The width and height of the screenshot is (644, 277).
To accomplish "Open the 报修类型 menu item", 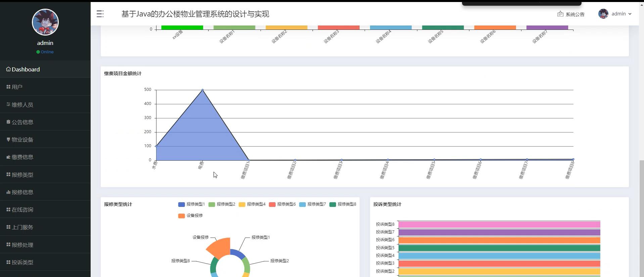I will [45, 175].
